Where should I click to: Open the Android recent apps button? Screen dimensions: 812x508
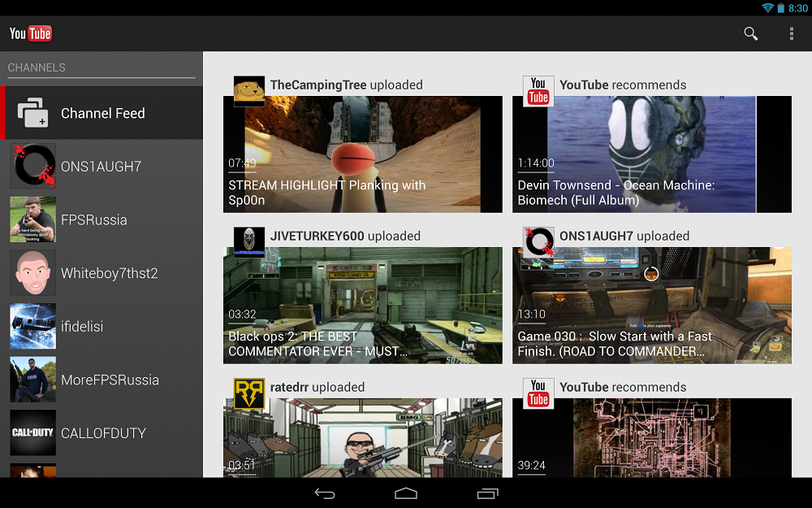(x=487, y=493)
